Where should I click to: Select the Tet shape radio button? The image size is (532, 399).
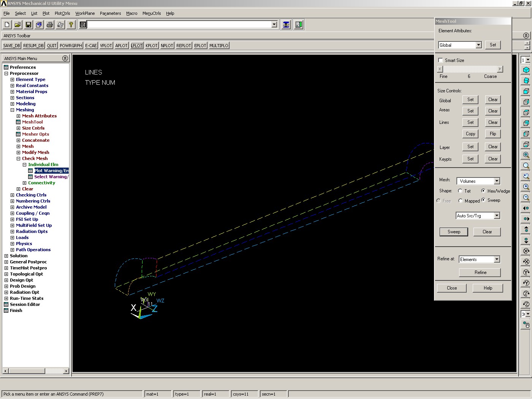(x=460, y=191)
